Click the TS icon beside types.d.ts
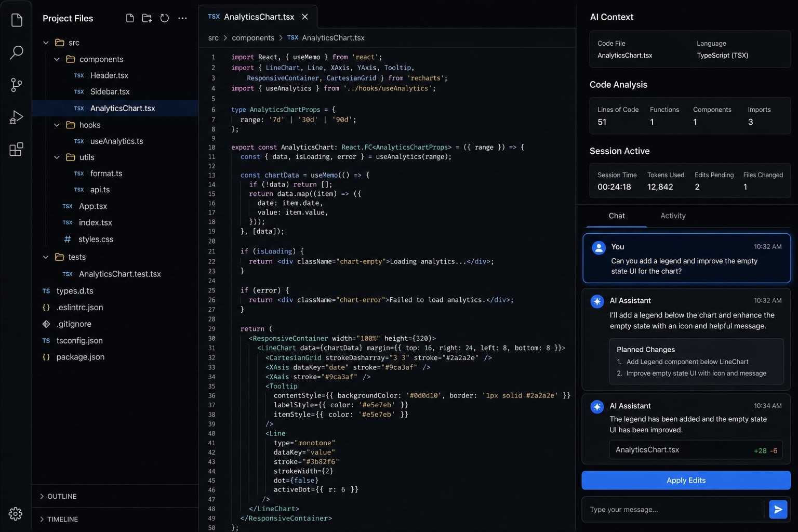 point(46,291)
